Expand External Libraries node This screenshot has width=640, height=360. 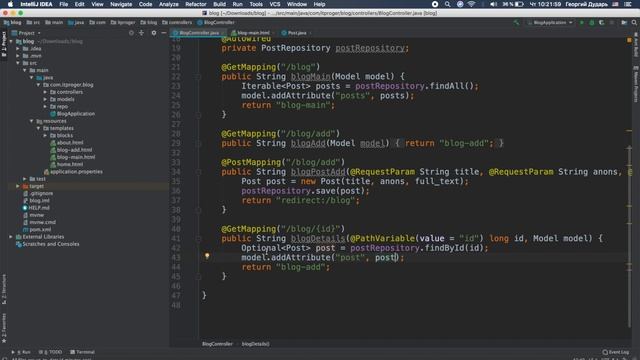(x=11, y=237)
